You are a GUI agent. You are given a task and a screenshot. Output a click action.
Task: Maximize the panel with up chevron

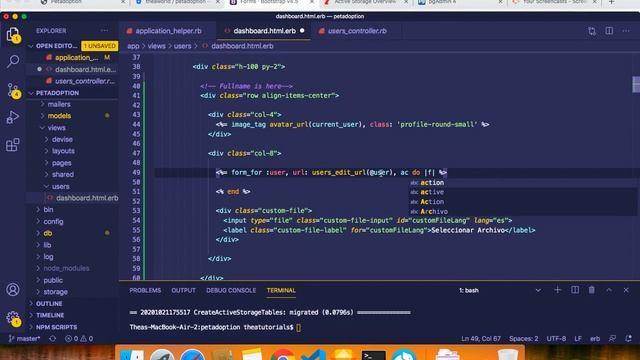[609, 290]
